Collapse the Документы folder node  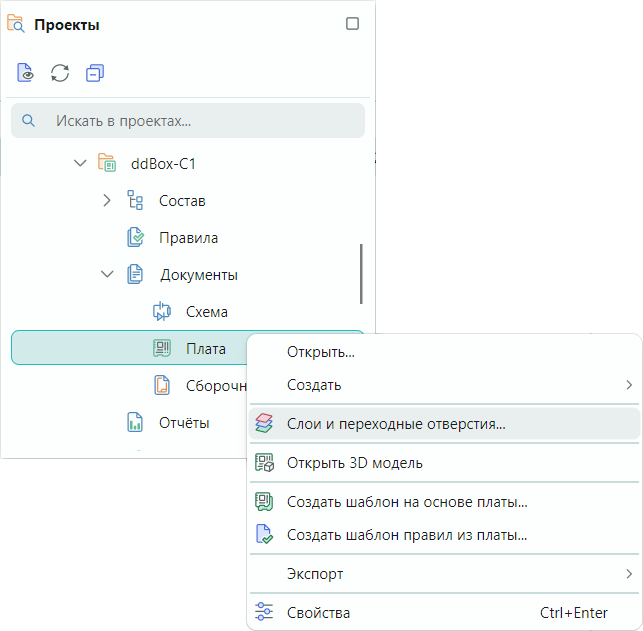point(108,274)
